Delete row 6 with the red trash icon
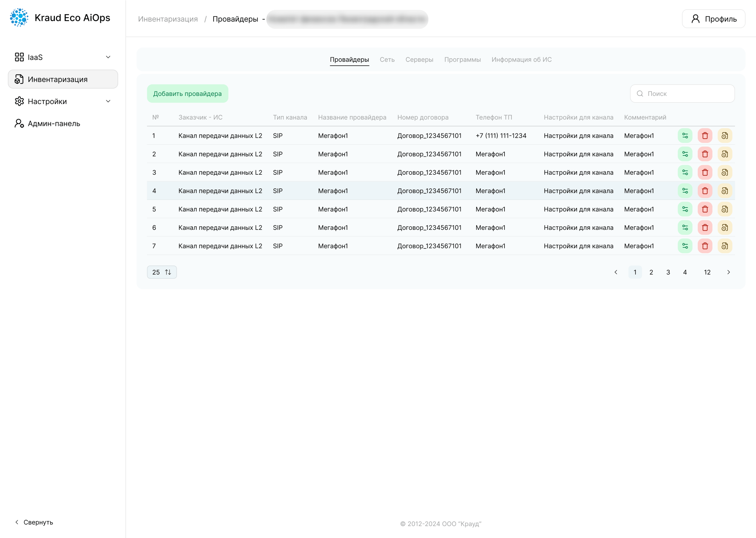 tap(705, 228)
